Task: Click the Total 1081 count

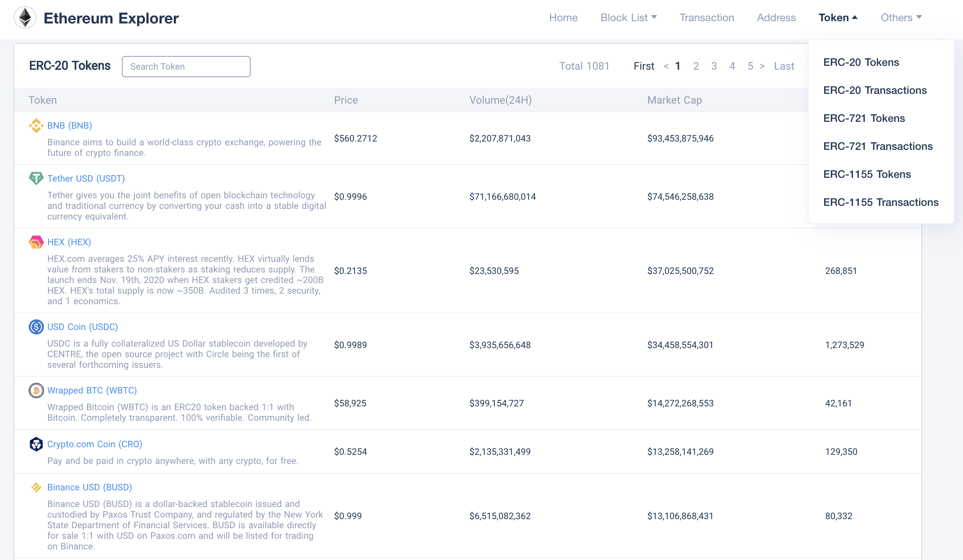Action: [584, 66]
